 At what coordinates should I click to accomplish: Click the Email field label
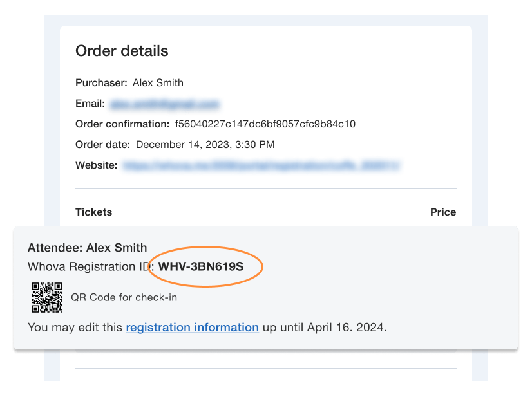coord(90,104)
